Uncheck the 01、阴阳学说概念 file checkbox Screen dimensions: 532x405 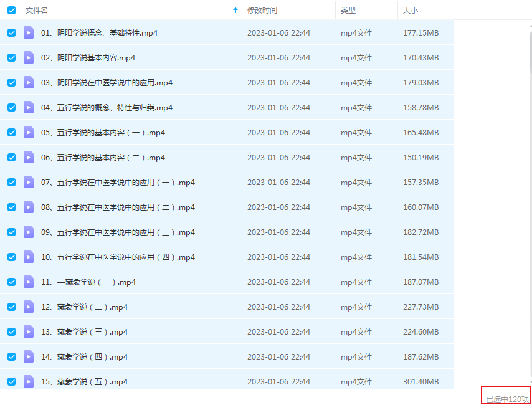(12, 32)
